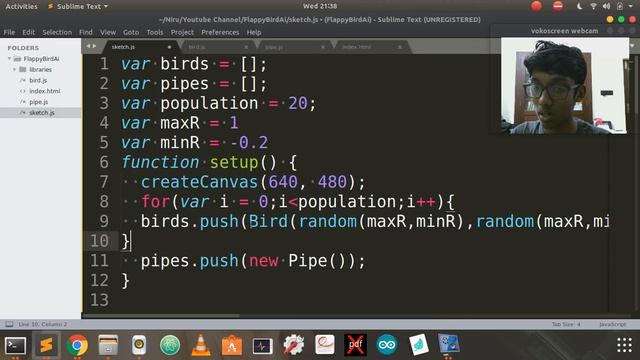Switch to the pipe.js tab
This screenshot has width=640, height=360.
(x=295, y=47)
